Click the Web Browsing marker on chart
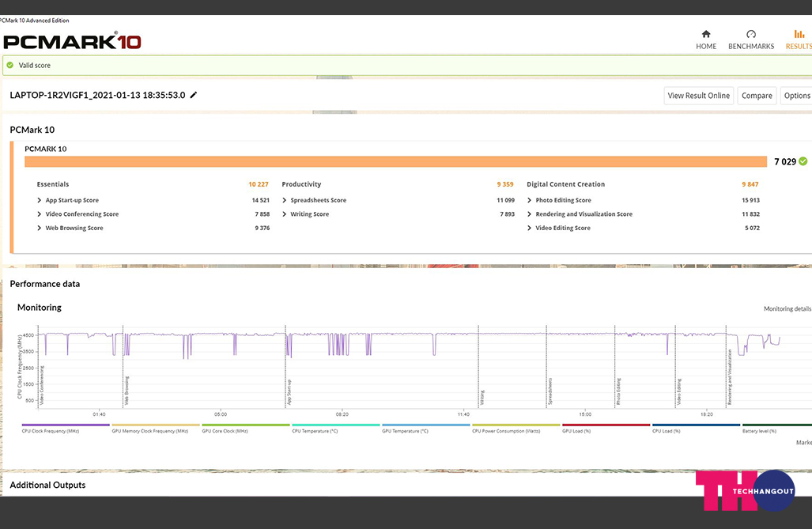Viewport: 812px width, 529px height. (x=127, y=391)
